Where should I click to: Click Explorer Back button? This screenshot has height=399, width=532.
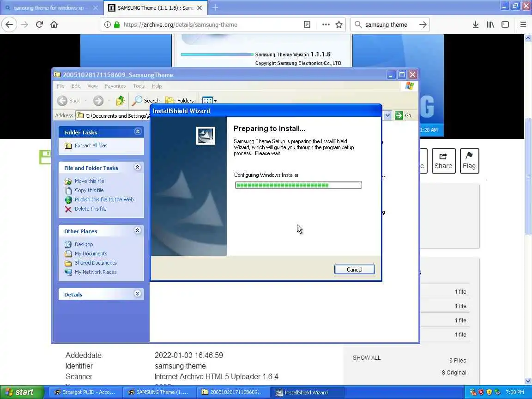(x=69, y=100)
